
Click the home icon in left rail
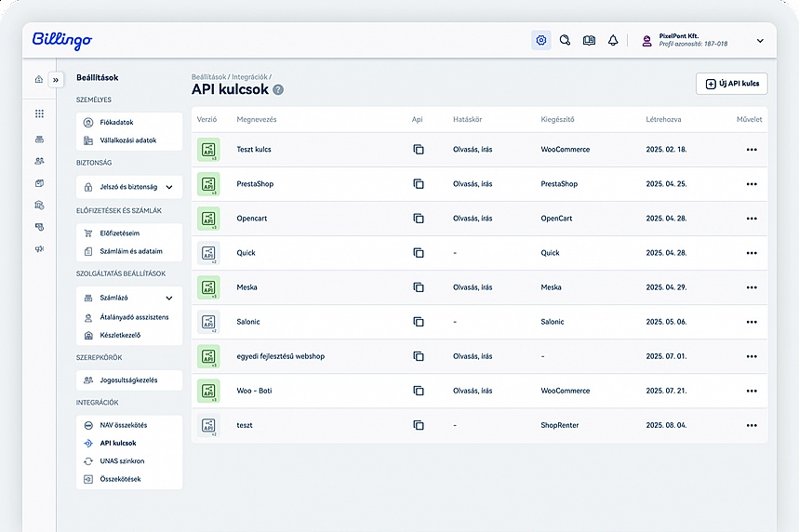pyautogui.click(x=38, y=79)
